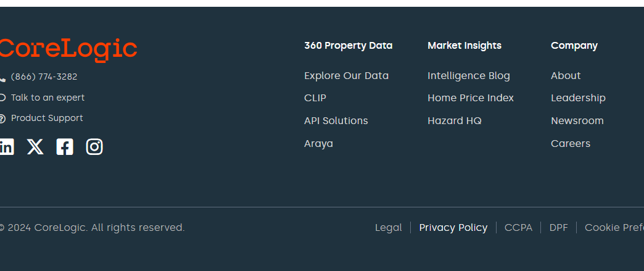Open the CCPA footer link

(518, 227)
